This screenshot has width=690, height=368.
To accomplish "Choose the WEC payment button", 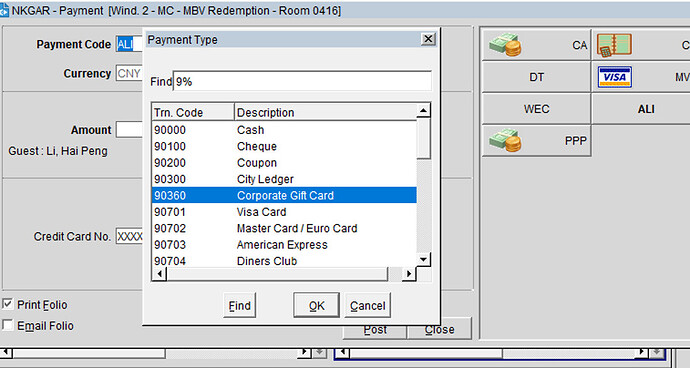I will click(x=536, y=109).
